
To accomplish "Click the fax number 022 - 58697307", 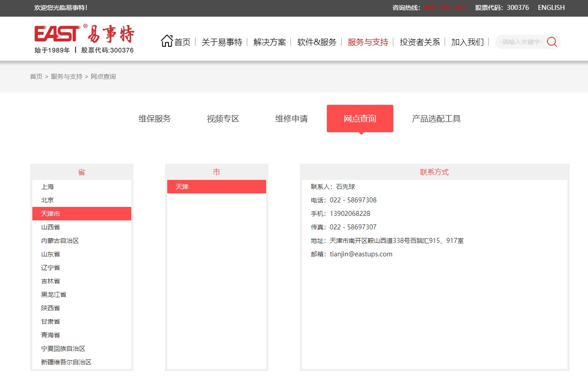I will tap(353, 227).
